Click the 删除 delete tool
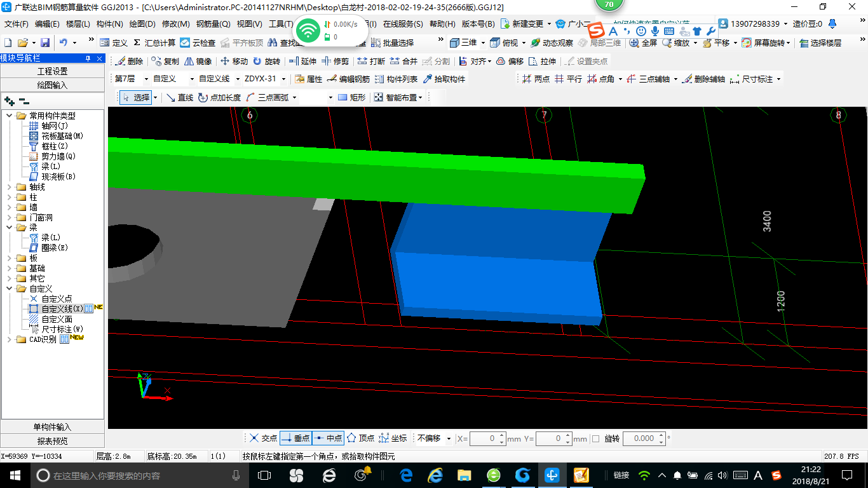Screen dimensions: 868x488 [129, 61]
